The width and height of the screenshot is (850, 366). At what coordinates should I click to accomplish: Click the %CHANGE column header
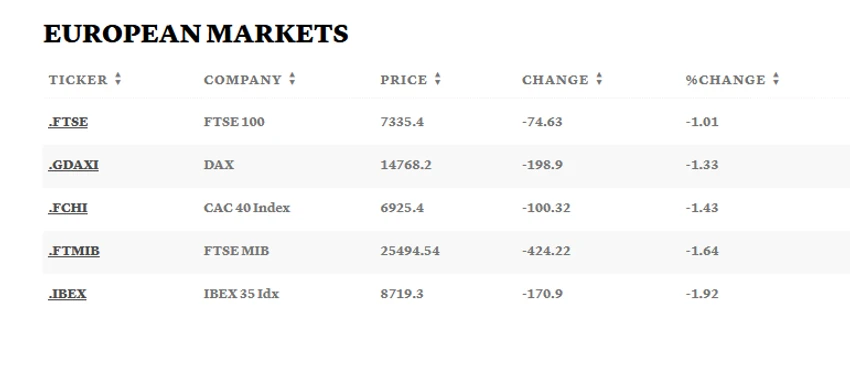click(725, 80)
